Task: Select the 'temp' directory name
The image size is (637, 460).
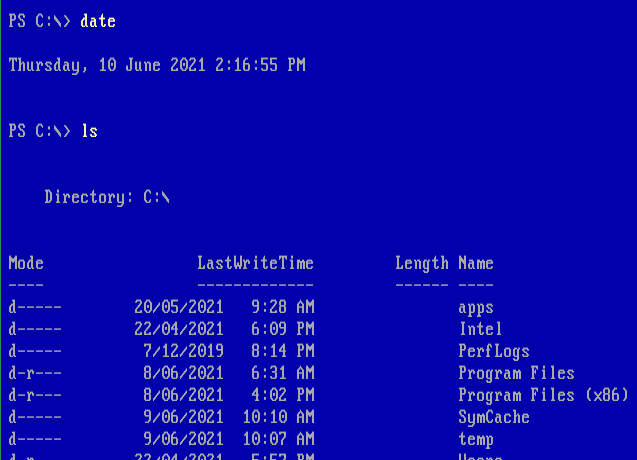Action: (x=476, y=440)
